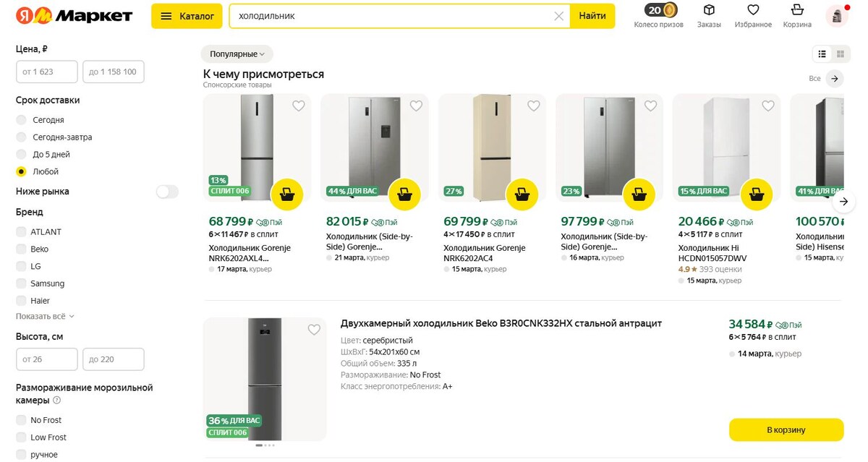Open the Избранное heart icon in header
Screen dimensions: 868x462
point(753,10)
